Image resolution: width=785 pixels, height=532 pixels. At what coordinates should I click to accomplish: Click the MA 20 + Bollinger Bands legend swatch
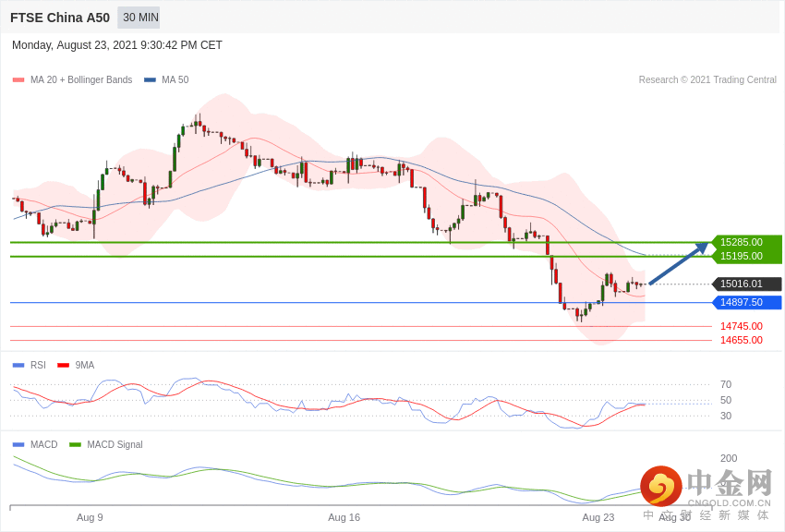tap(18, 80)
